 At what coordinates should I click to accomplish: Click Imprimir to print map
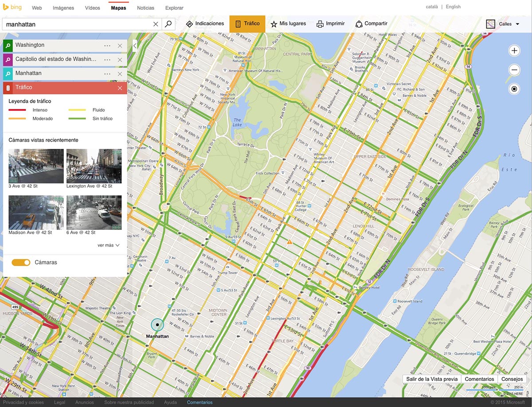click(x=331, y=23)
